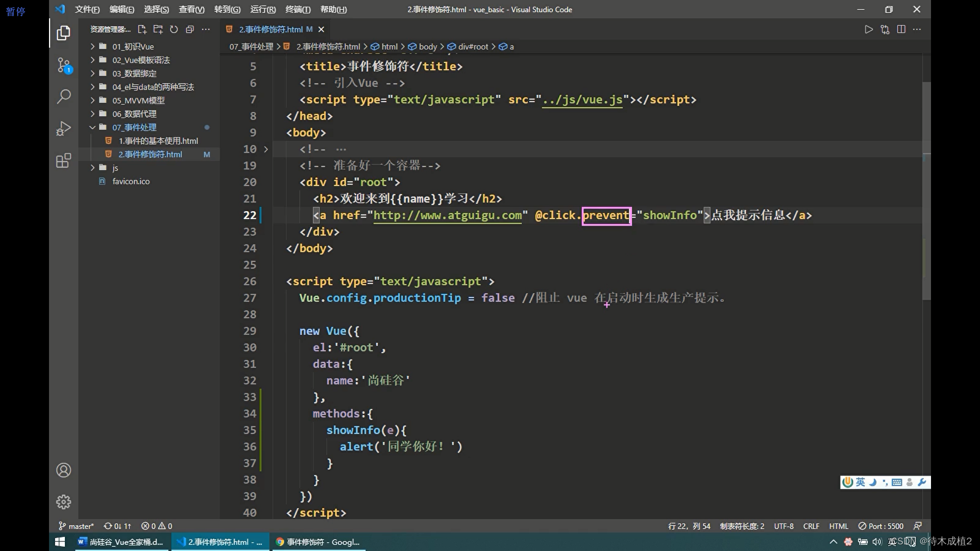This screenshot has height=551, width=980.
Task: Click Port : 5500 live server status
Action: tap(881, 526)
